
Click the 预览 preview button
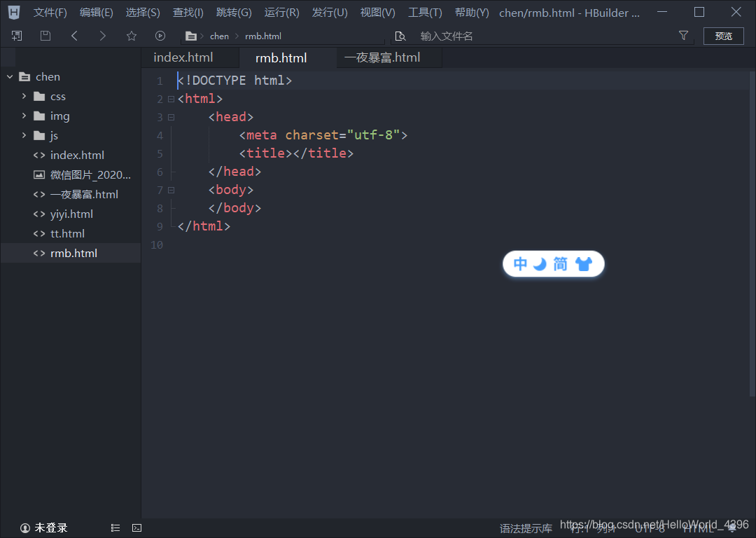click(723, 36)
